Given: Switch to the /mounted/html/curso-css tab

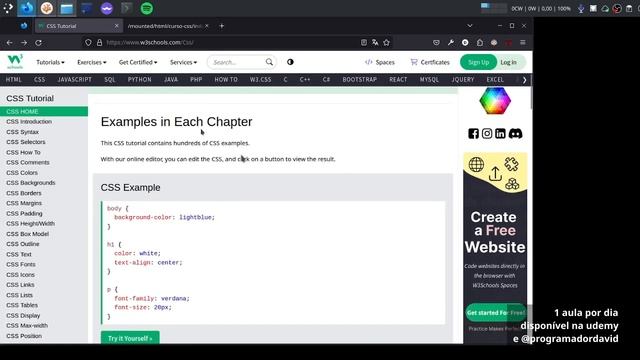Looking at the screenshot, I should 165,26.
